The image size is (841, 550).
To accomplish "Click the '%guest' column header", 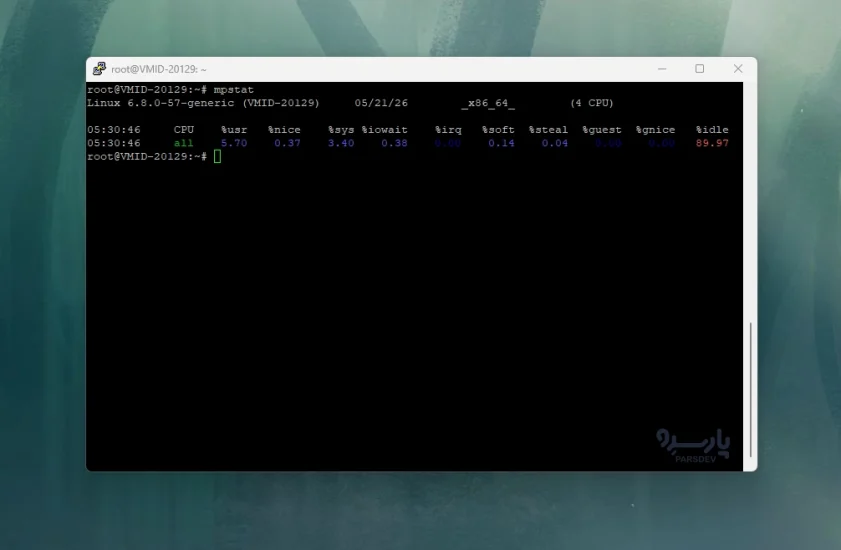I will pyautogui.click(x=602, y=130).
